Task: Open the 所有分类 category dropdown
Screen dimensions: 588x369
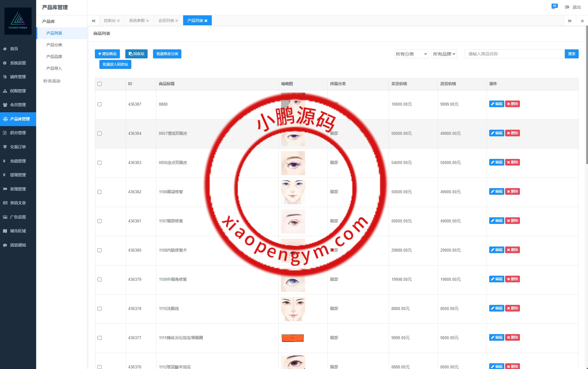Action: (411, 54)
